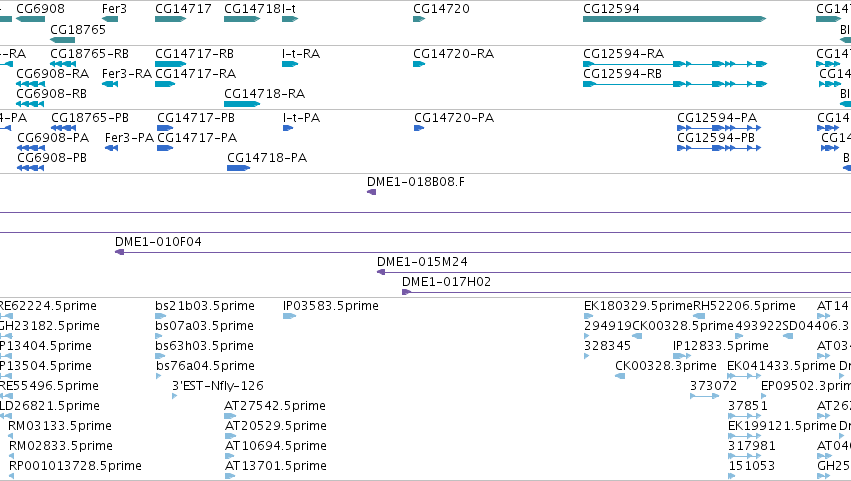This screenshot has height=481, width=851.
Task: Open EST IP12833.5prime
Action: (721, 346)
